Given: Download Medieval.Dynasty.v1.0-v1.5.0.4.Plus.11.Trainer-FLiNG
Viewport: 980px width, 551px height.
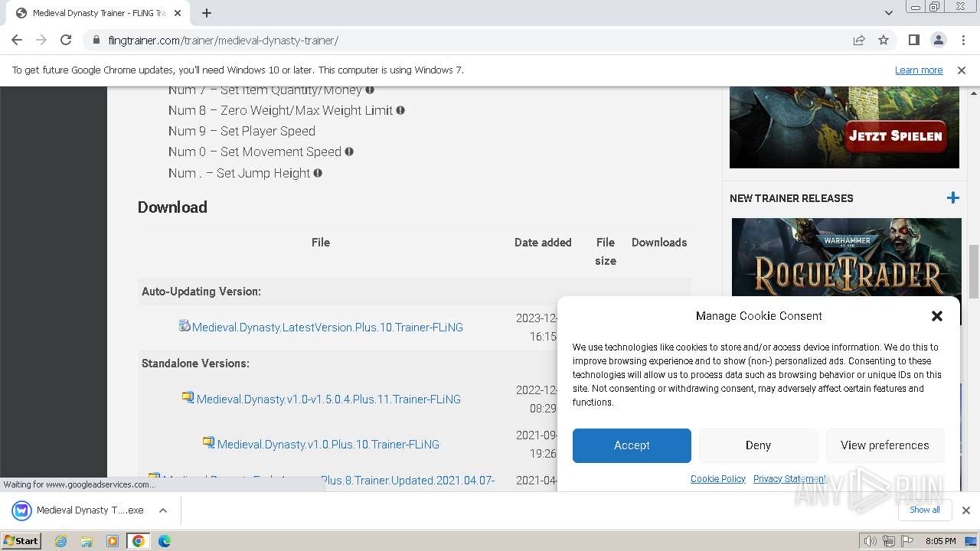Looking at the screenshot, I should [x=328, y=399].
